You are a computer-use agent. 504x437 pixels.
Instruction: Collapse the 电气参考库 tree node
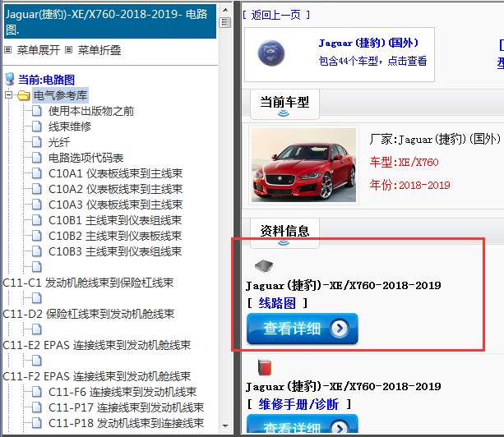[9, 95]
